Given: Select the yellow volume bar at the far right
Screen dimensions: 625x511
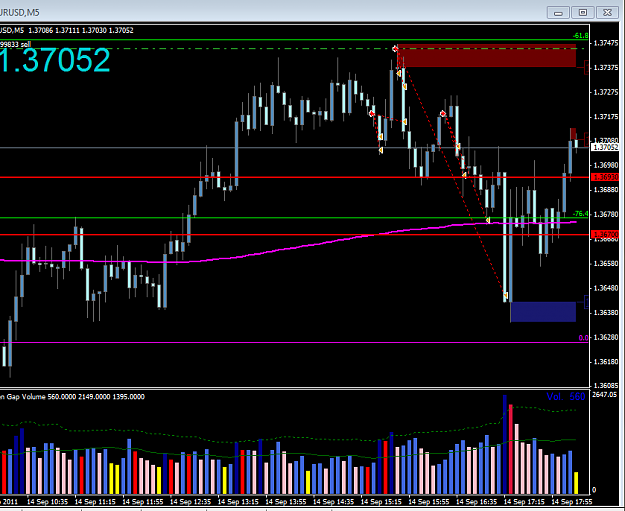Looking at the screenshot, I should pos(576,483).
